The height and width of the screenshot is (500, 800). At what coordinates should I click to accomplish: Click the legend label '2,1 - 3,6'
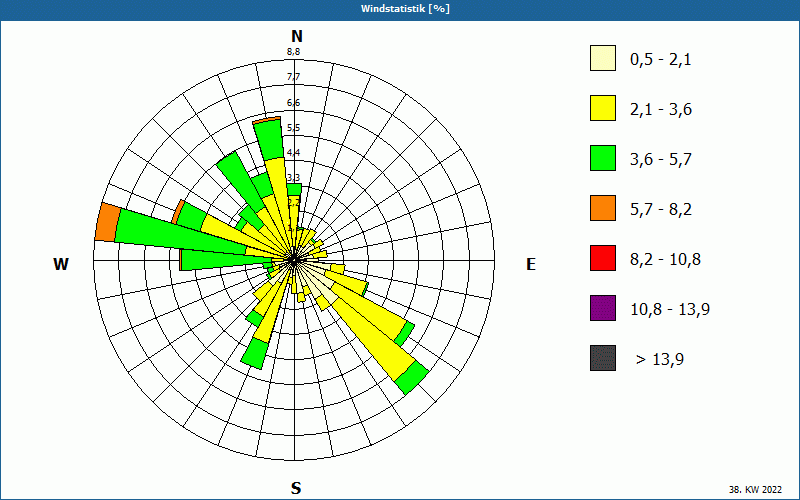coord(661,110)
